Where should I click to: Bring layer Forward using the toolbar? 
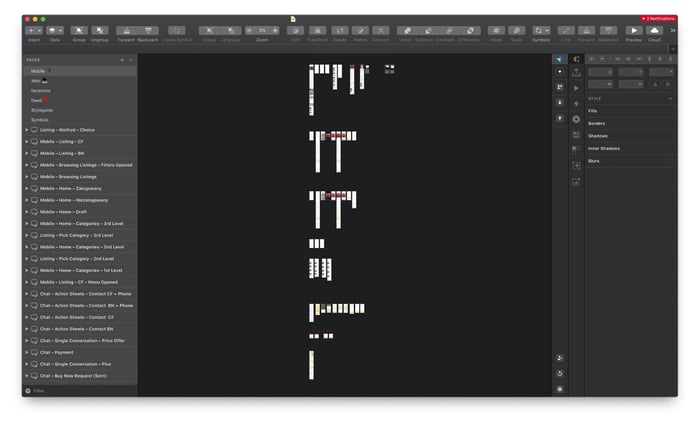[126, 31]
